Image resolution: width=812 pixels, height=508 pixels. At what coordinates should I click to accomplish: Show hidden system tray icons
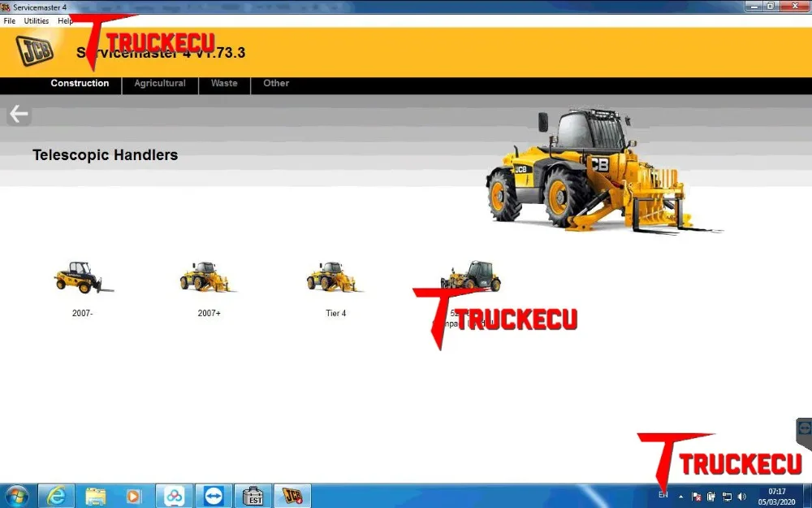pyautogui.click(x=681, y=497)
